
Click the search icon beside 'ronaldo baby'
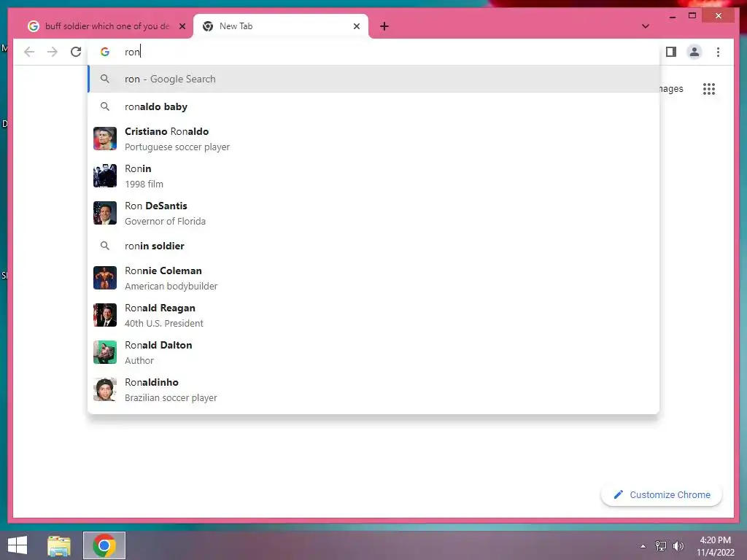[x=105, y=106]
